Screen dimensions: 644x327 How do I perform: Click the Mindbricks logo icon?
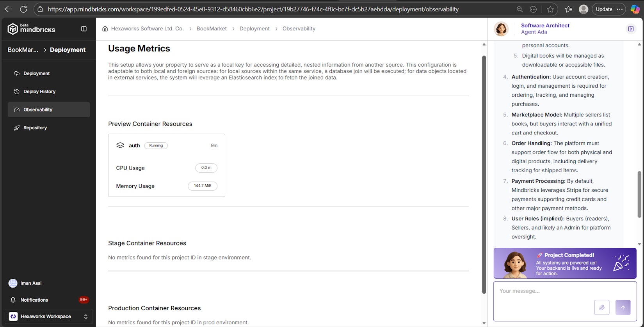tap(13, 29)
